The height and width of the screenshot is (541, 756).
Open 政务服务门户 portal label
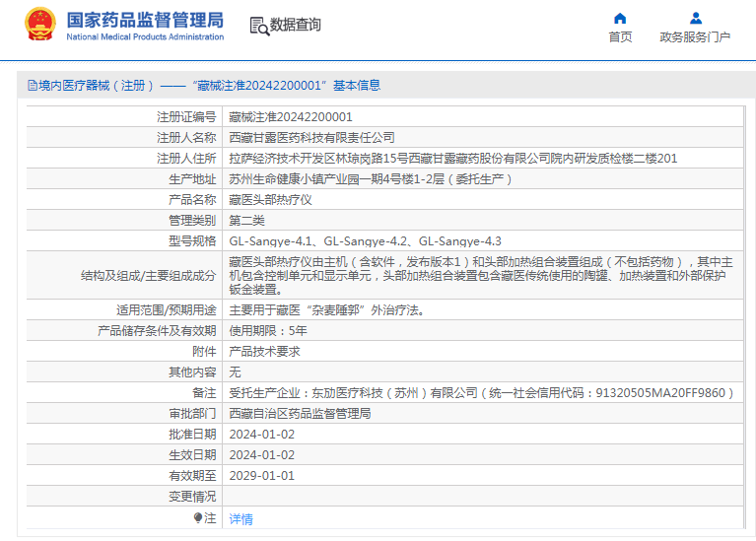(695, 37)
